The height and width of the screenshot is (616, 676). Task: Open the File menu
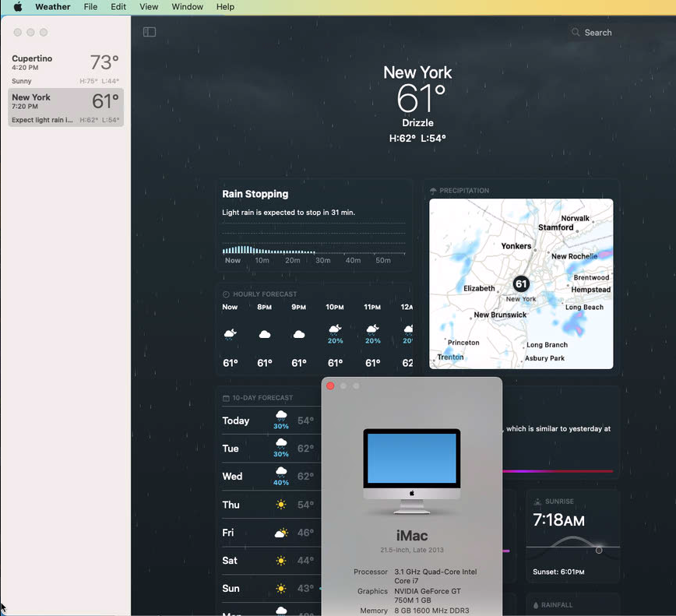pyautogui.click(x=90, y=7)
